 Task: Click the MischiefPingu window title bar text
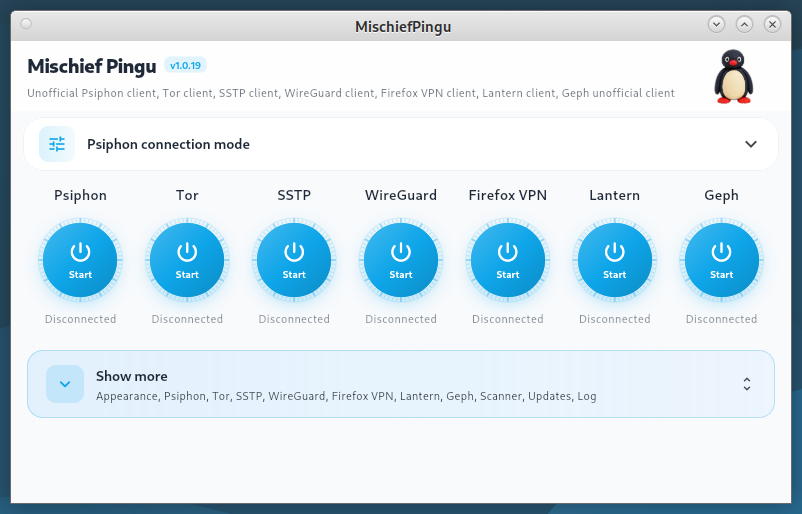coord(403,27)
